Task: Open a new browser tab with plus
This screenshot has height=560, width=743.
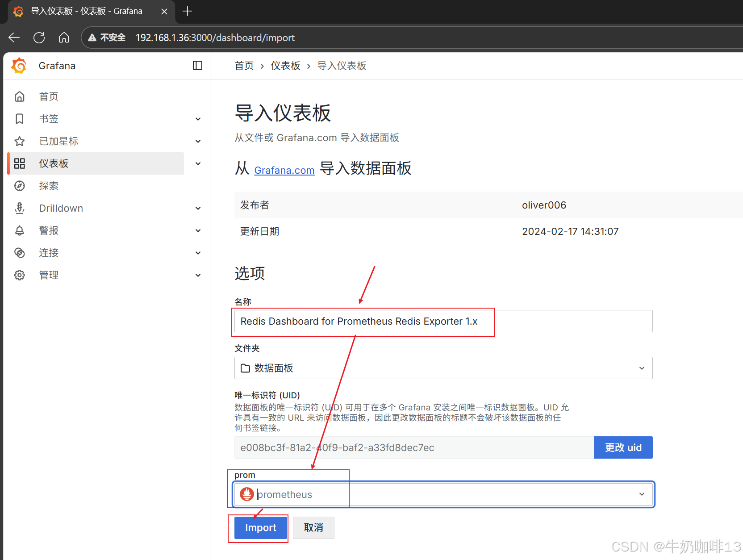Action: pos(188,11)
